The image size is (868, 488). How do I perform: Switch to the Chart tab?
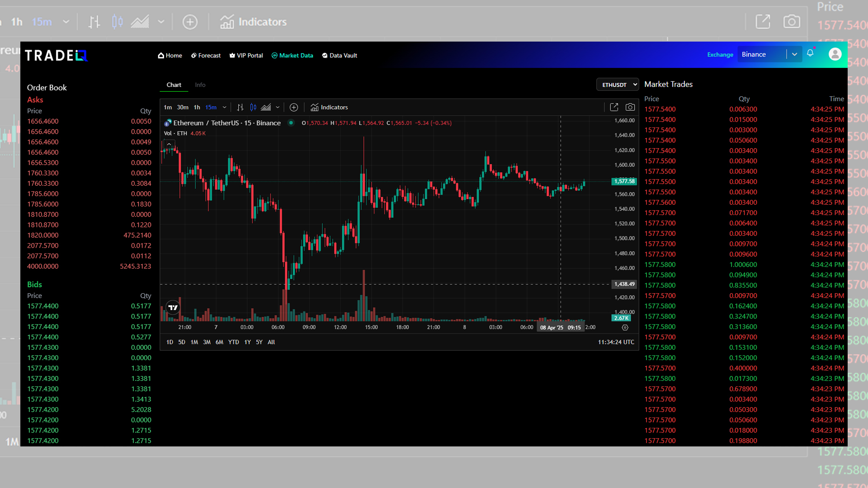coord(174,85)
